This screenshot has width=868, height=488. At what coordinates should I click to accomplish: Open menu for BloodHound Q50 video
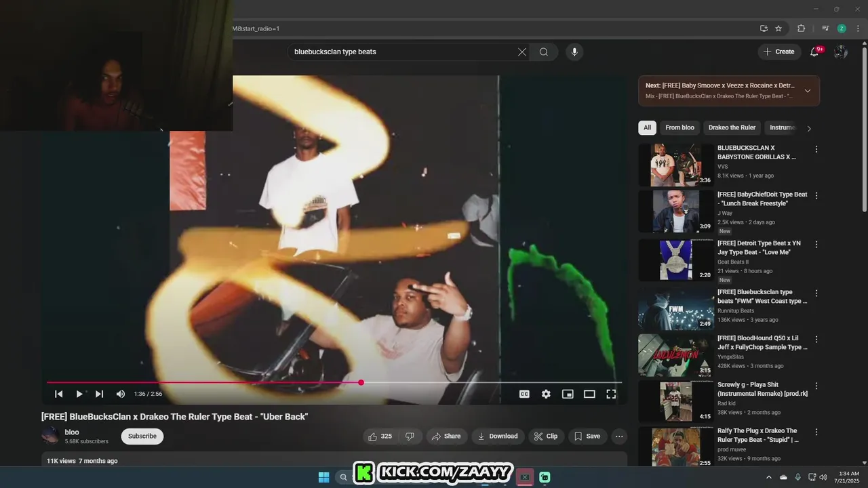tap(816, 340)
